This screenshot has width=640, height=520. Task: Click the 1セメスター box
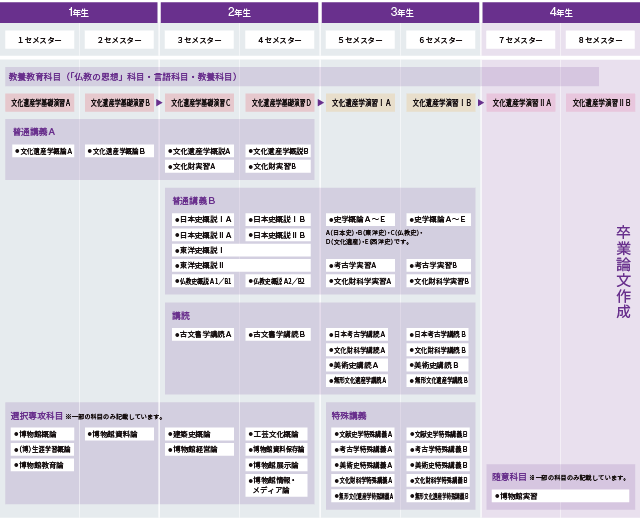tap(40, 40)
